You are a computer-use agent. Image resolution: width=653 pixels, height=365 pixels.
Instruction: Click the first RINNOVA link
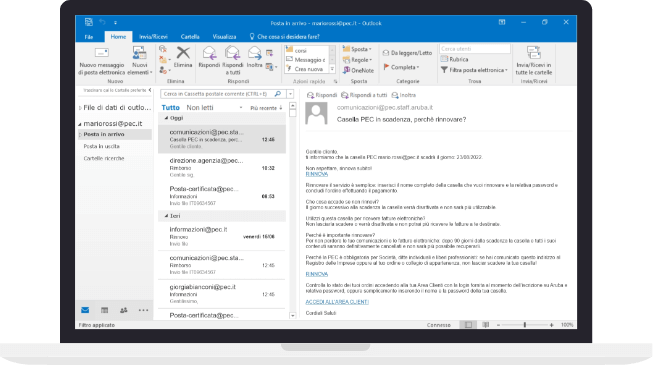click(317, 174)
